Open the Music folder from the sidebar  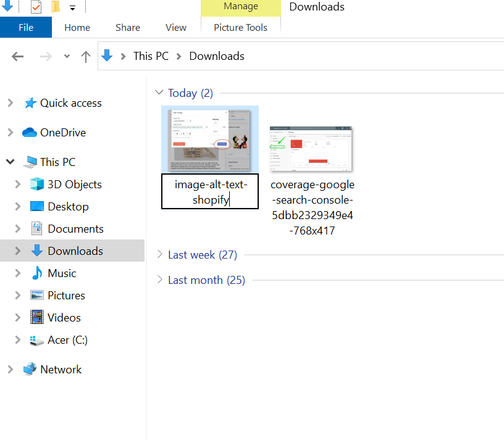[61, 273]
